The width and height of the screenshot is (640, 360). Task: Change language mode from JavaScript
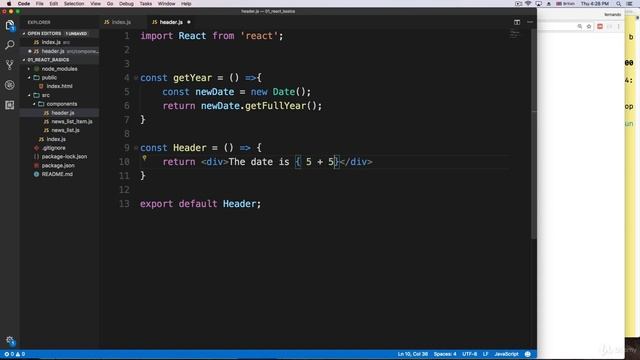click(506, 354)
